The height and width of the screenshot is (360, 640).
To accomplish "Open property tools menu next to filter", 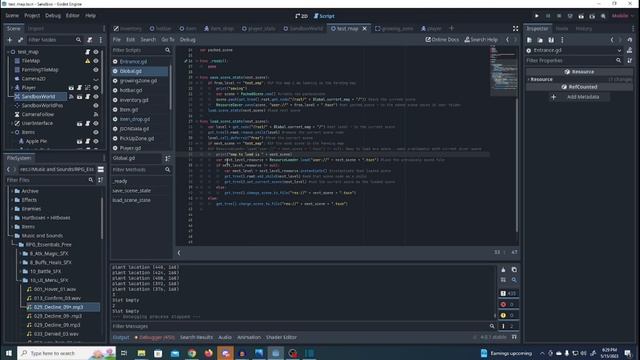I will click(629, 60).
